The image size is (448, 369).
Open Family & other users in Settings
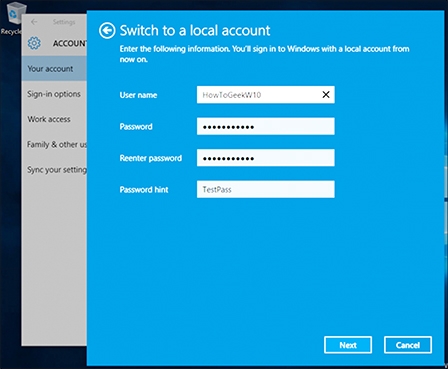(x=54, y=145)
